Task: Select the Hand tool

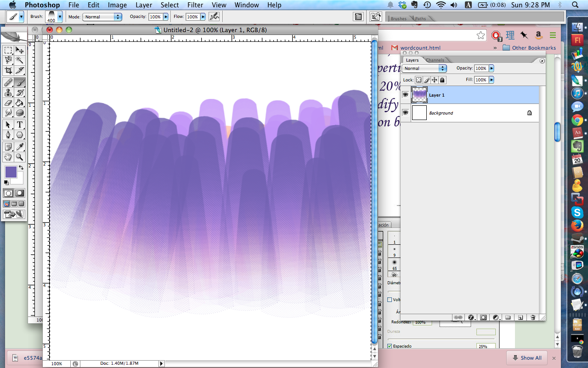Action: [x=8, y=157]
